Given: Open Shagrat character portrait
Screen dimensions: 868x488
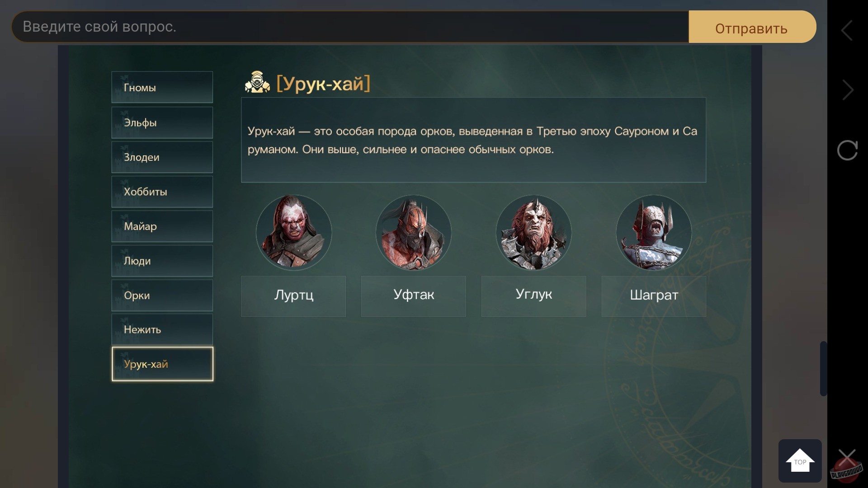Looking at the screenshot, I should pos(654,232).
